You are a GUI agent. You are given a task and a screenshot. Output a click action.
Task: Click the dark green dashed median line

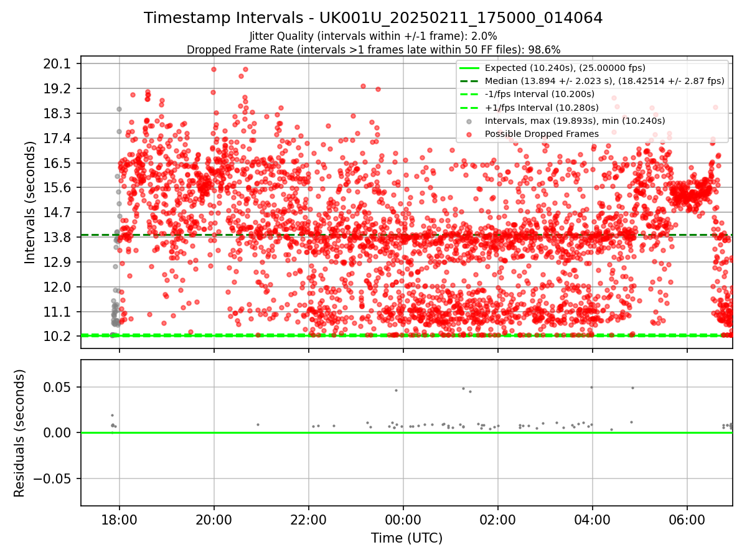pos(406,235)
